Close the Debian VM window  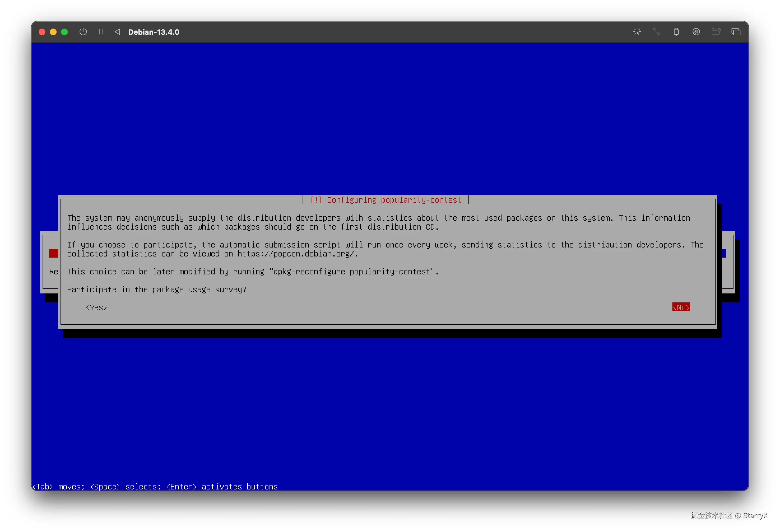point(42,32)
